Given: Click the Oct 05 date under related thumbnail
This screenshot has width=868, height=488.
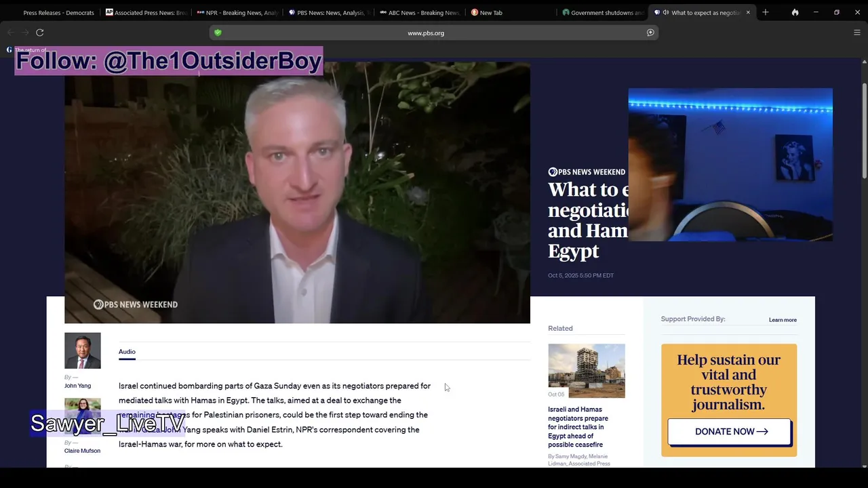Looking at the screenshot, I should coord(556,394).
